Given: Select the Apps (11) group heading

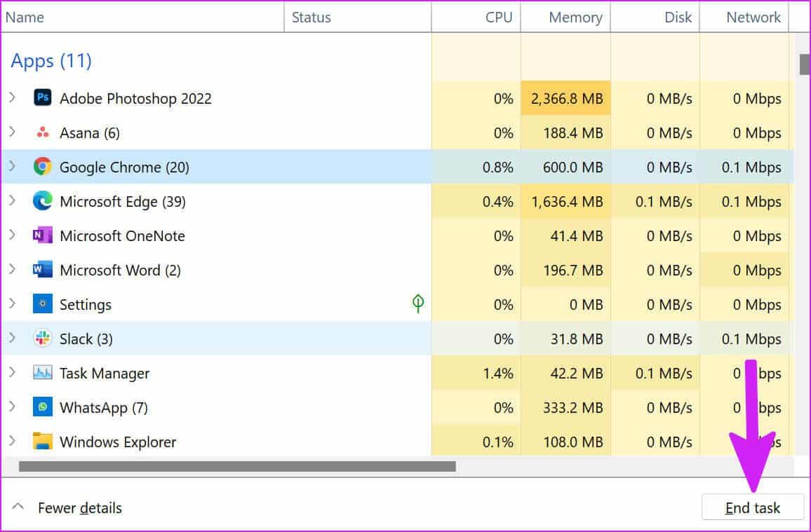Looking at the screenshot, I should coord(51,61).
